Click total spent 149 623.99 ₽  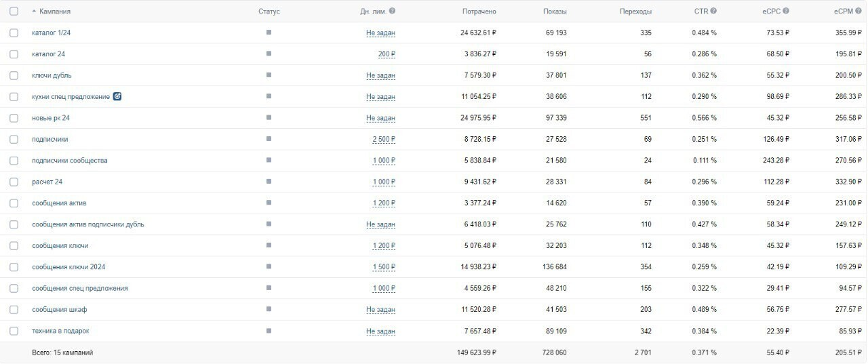pyautogui.click(x=477, y=352)
